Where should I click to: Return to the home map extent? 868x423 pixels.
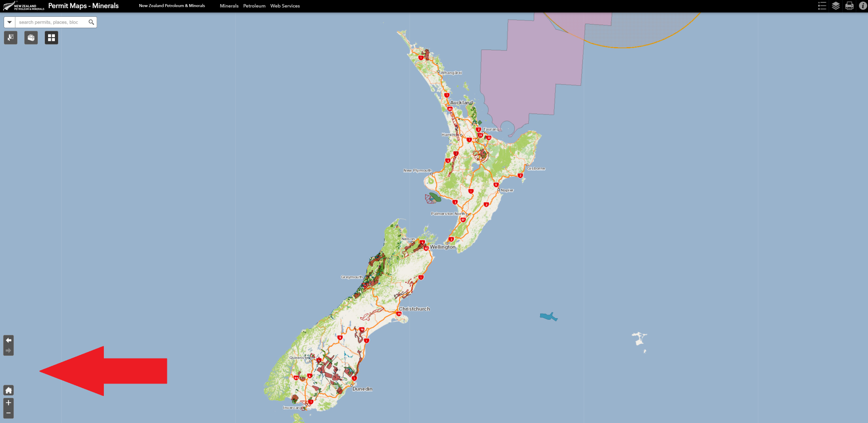8,390
